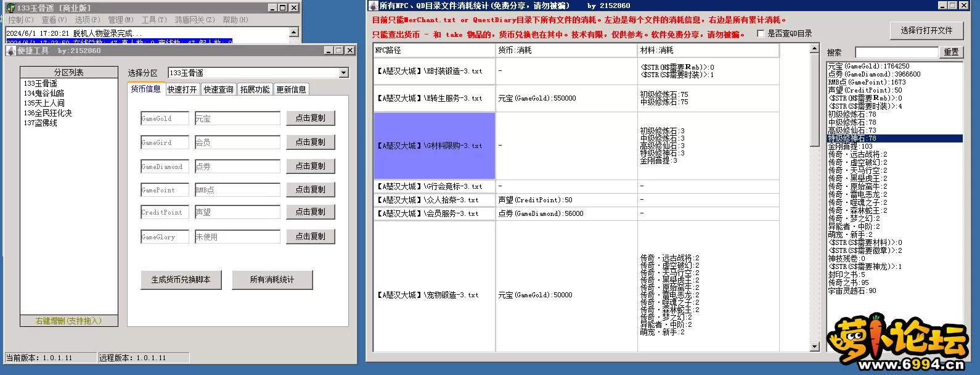Open the 管理(M) menu

121,20
